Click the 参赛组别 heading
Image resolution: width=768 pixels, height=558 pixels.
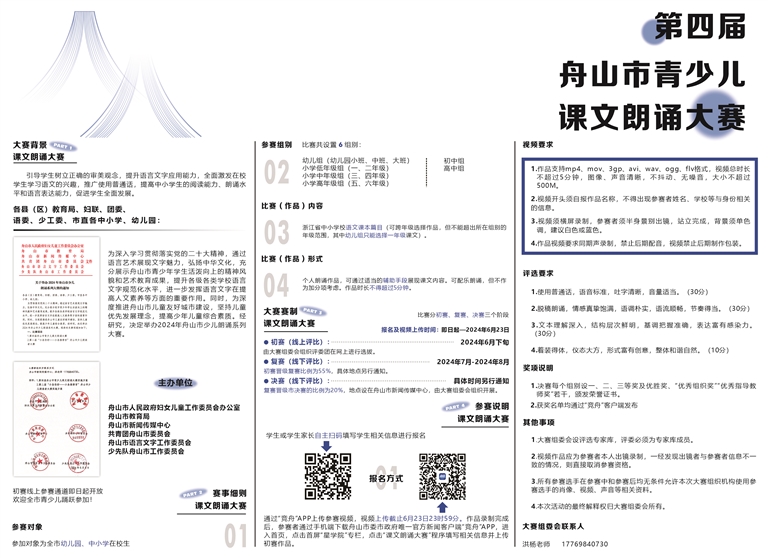[x=276, y=145]
